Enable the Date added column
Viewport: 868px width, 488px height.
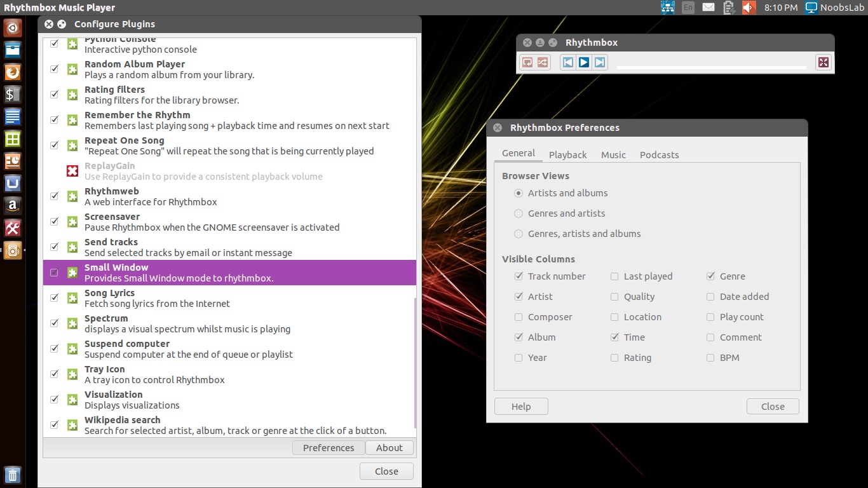pos(710,297)
